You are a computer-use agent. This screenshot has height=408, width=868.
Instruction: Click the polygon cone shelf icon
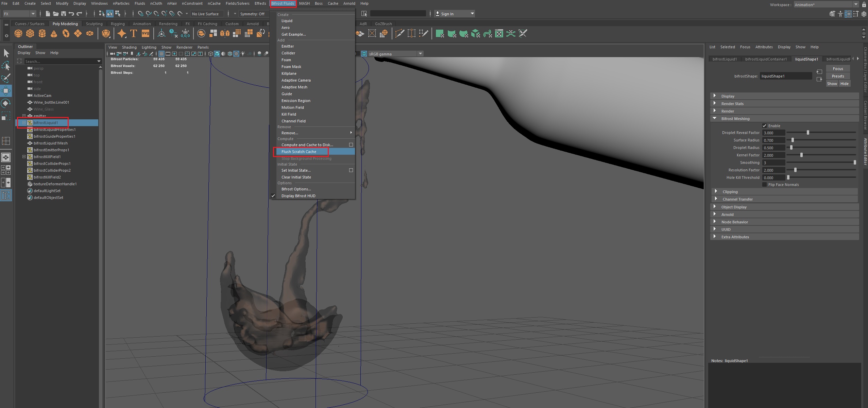[x=54, y=33]
